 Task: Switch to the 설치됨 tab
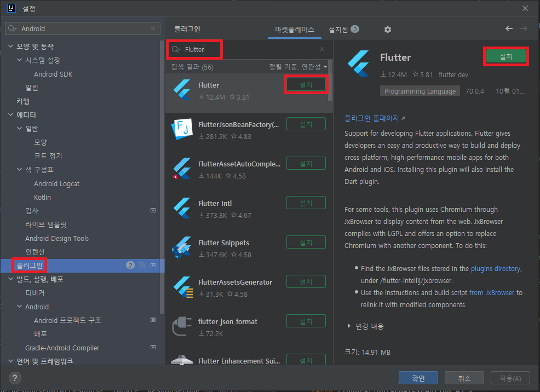[344, 30]
